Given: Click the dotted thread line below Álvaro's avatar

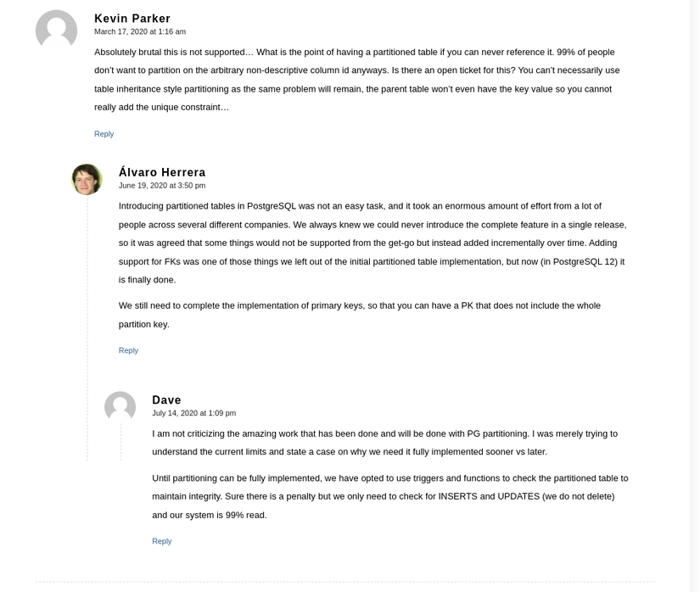Looking at the screenshot, I should (x=87, y=331).
